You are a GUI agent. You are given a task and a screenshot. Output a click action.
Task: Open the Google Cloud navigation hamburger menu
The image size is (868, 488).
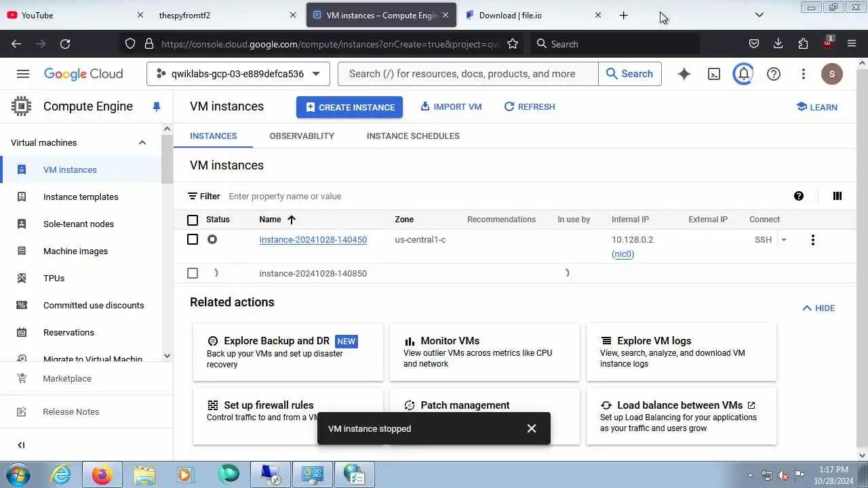point(23,74)
